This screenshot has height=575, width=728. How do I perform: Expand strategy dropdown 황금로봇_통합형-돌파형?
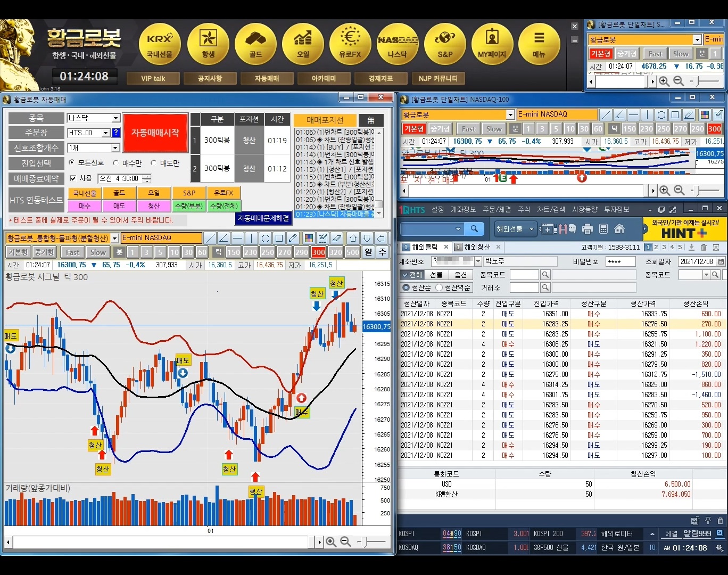(114, 238)
